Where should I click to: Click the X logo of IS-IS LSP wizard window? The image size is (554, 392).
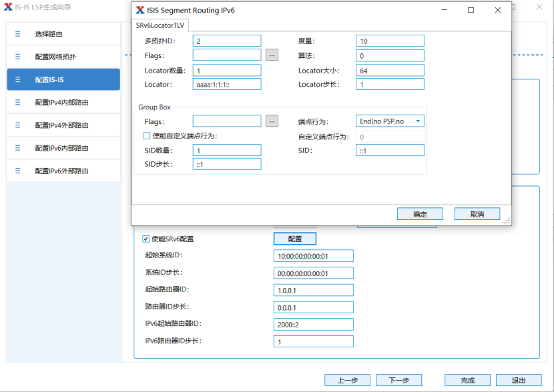point(8,7)
